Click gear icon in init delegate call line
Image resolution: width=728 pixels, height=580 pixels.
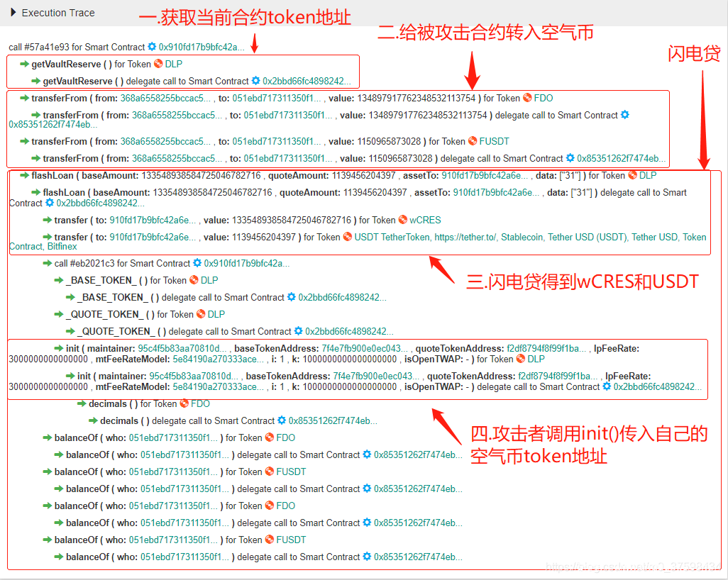pos(607,386)
